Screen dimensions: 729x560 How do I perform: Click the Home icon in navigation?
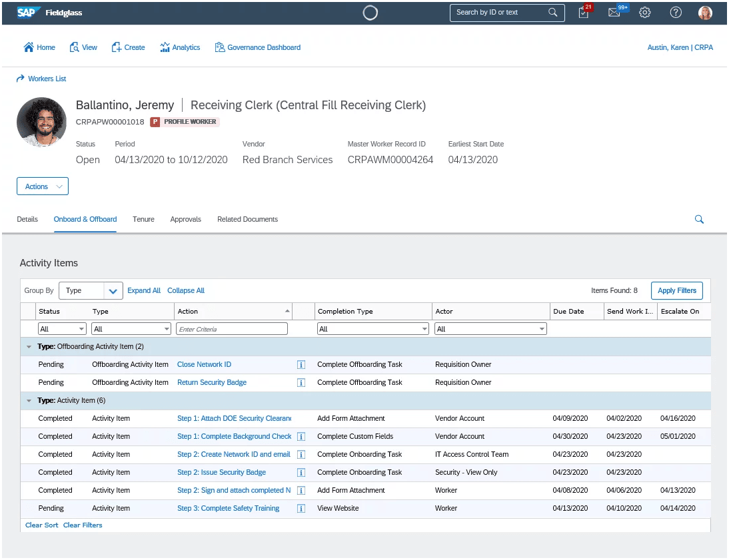[29, 47]
